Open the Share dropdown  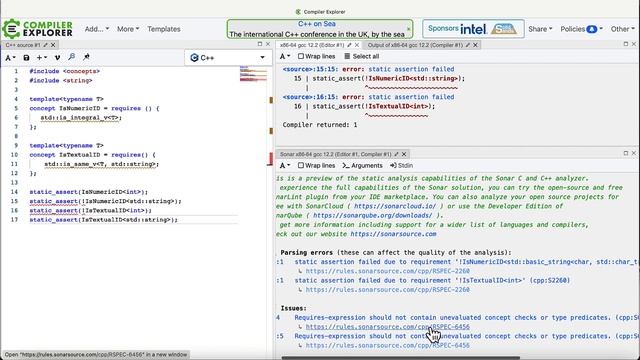pos(540,29)
